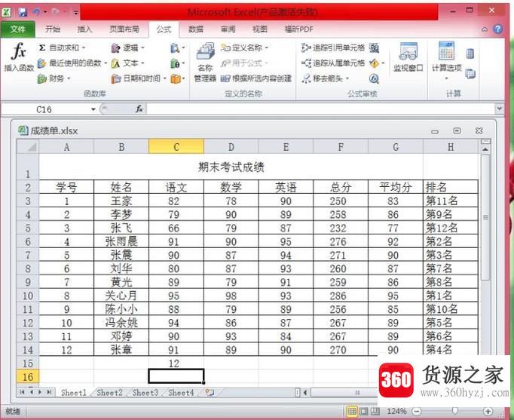Switch to the Page Layout (页面布局) tab
The height and width of the screenshot is (420, 514).
pos(124,29)
